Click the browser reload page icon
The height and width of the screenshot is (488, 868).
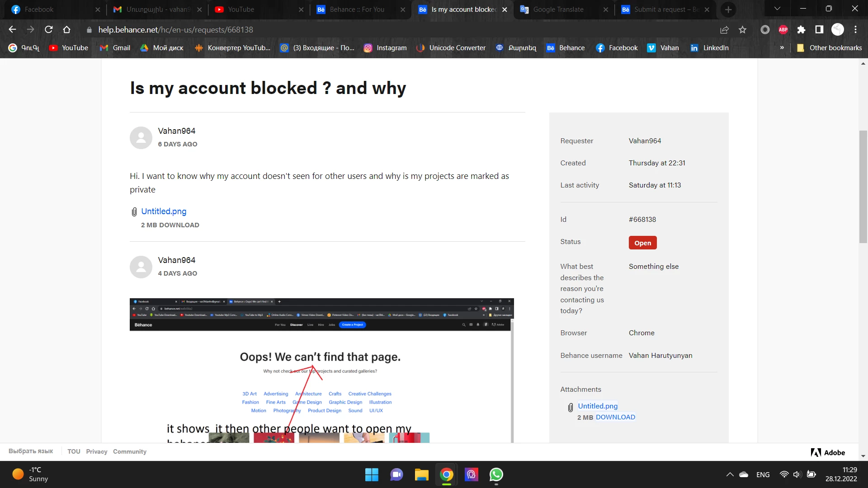[49, 30]
